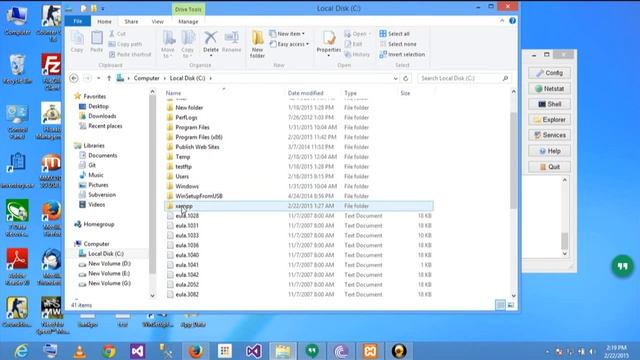Click the Up one level arrow
Image resolution: width=640 pixels, height=360 pixels.
[109, 78]
